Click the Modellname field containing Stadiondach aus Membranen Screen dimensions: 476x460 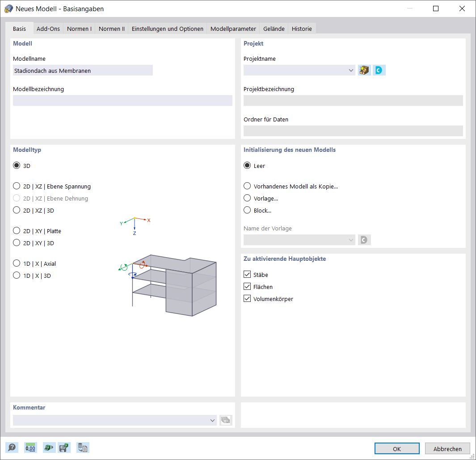83,71
